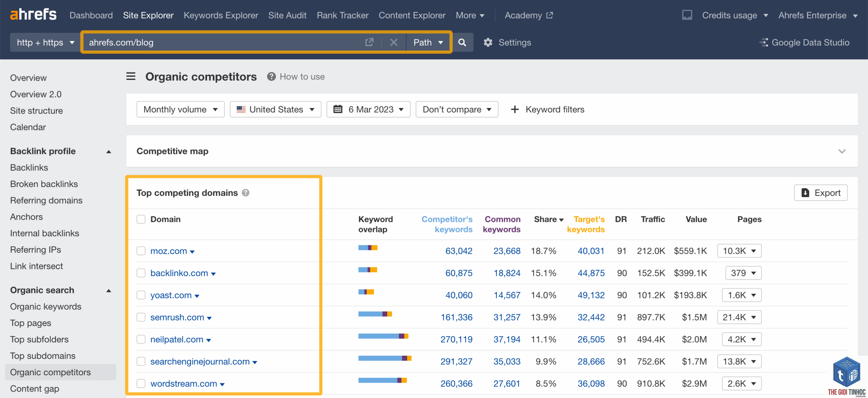This screenshot has height=398, width=868.
Task: Click the Google Data Studio icon
Action: coord(764,42)
